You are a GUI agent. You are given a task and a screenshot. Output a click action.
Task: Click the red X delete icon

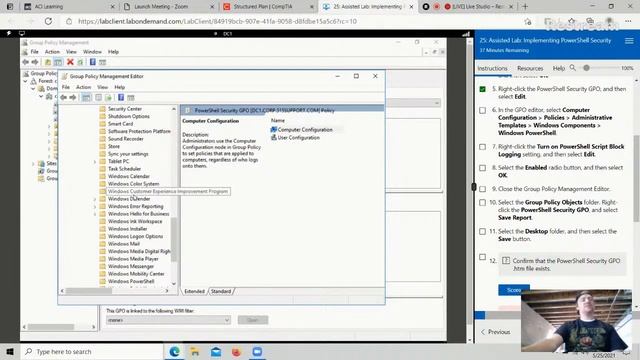coord(70,62)
